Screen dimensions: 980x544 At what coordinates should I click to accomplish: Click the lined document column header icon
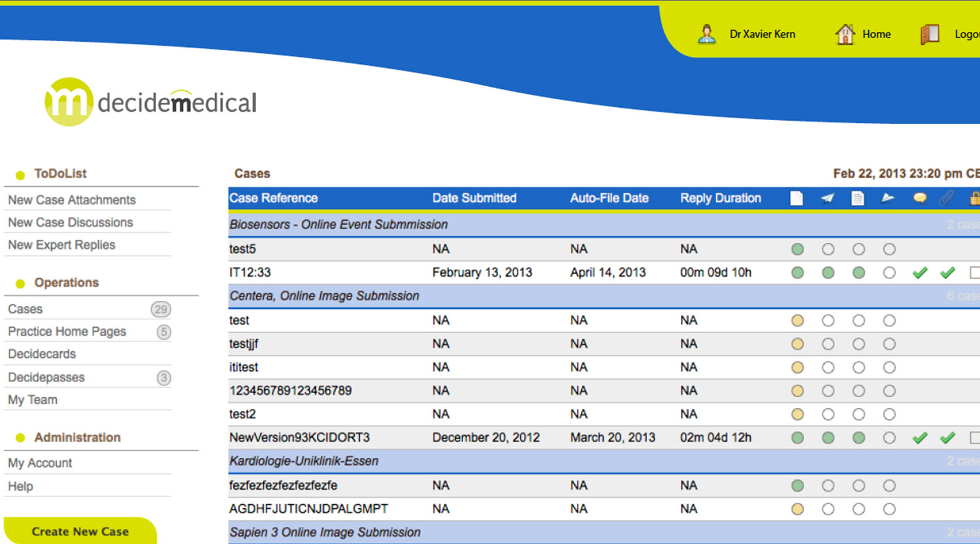858,199
